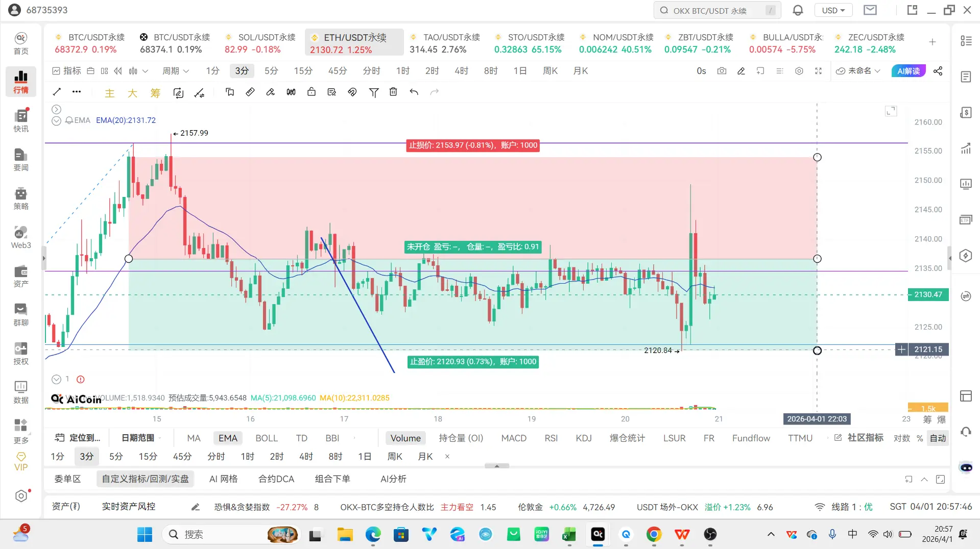Expand the candlestick chart type dropdown
The height and width of the screenshot is (549, 980).
point(145,71)
